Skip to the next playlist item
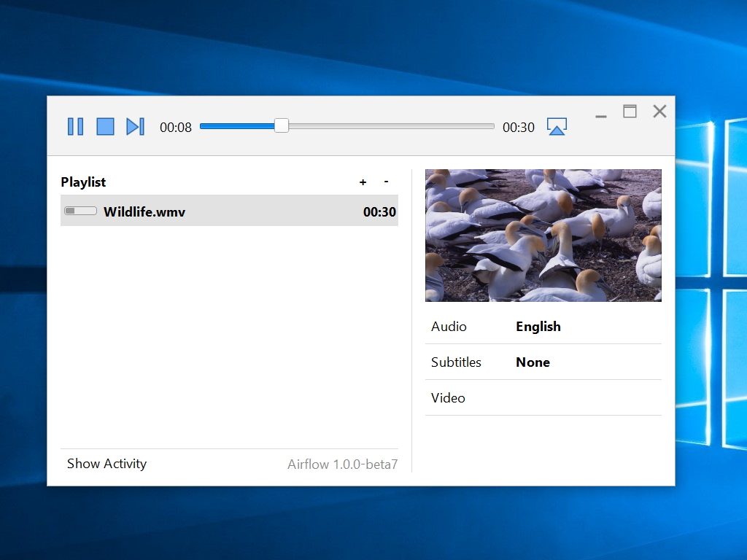This screenshot has width=747, height=560. (135, 126)
